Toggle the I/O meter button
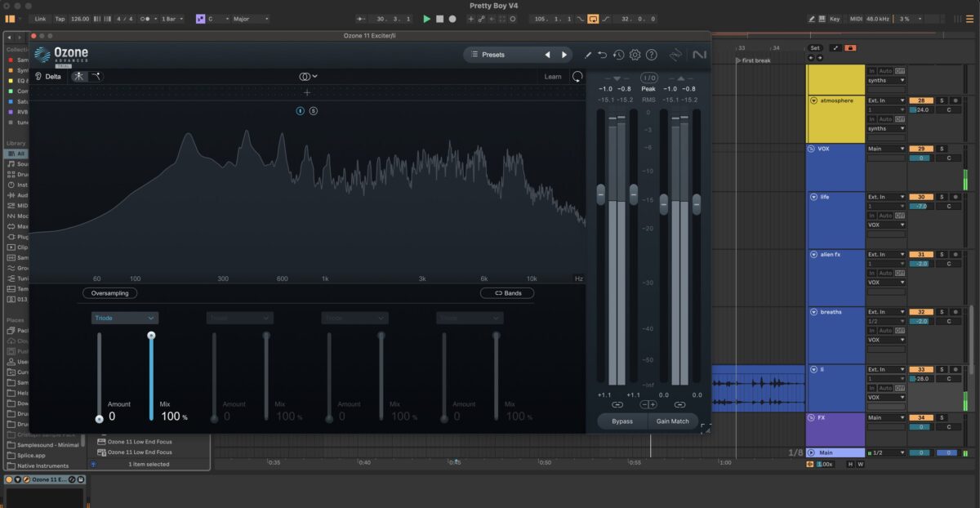The image size is (980, 508). [x=648, y=78]
